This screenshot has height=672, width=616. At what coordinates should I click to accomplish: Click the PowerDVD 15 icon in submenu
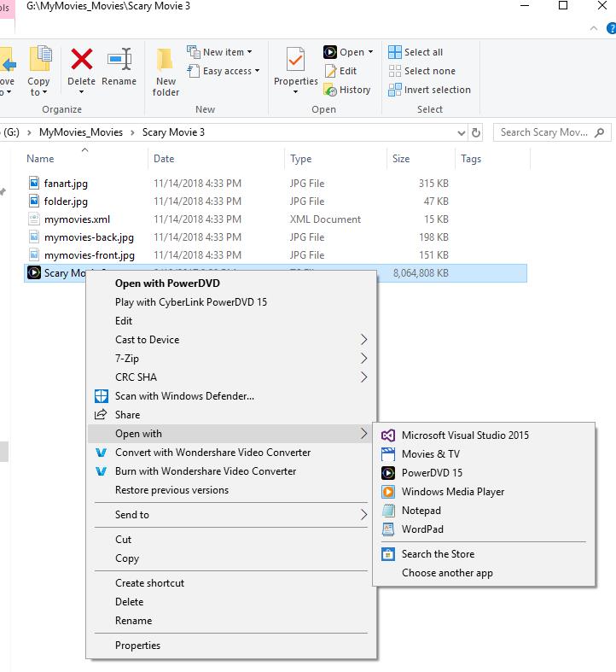pos(387,473)
